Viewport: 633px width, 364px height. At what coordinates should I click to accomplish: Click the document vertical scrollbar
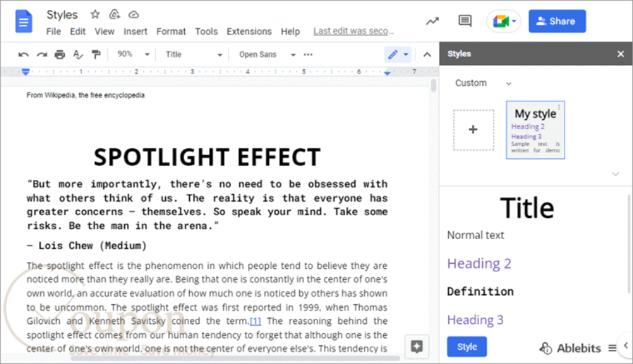(x=433, y=85)
